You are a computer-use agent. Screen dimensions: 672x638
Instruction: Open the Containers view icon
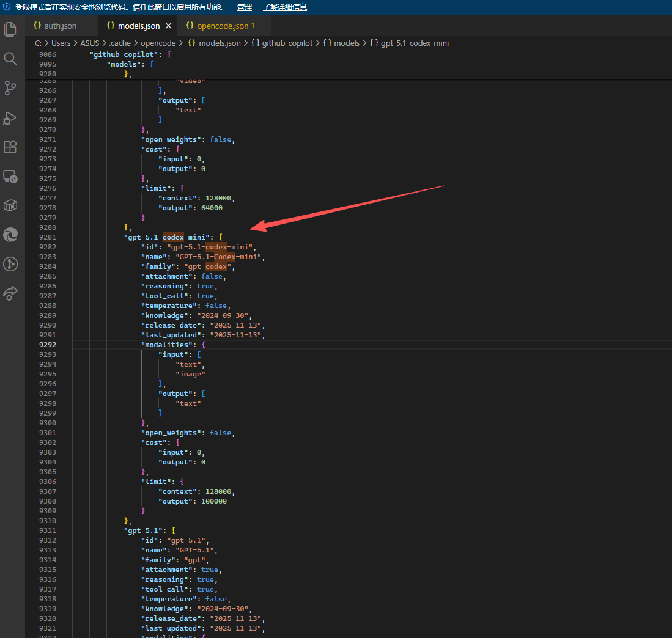click(x=10, y=205)
